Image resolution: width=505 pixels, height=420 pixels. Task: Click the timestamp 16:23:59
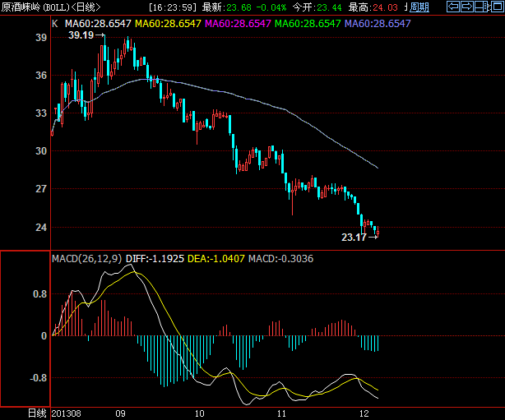172,7
